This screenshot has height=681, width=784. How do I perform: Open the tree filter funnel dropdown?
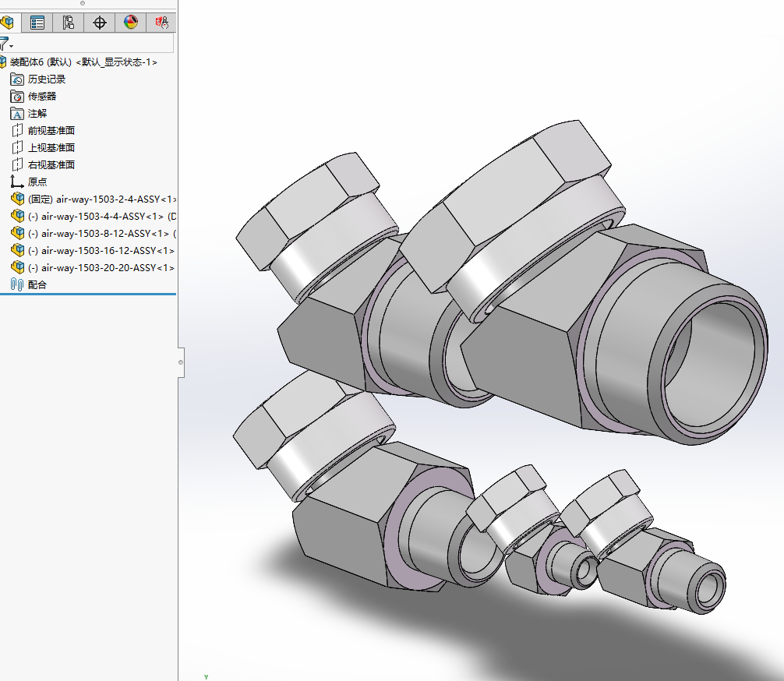[x=6, y=44]
